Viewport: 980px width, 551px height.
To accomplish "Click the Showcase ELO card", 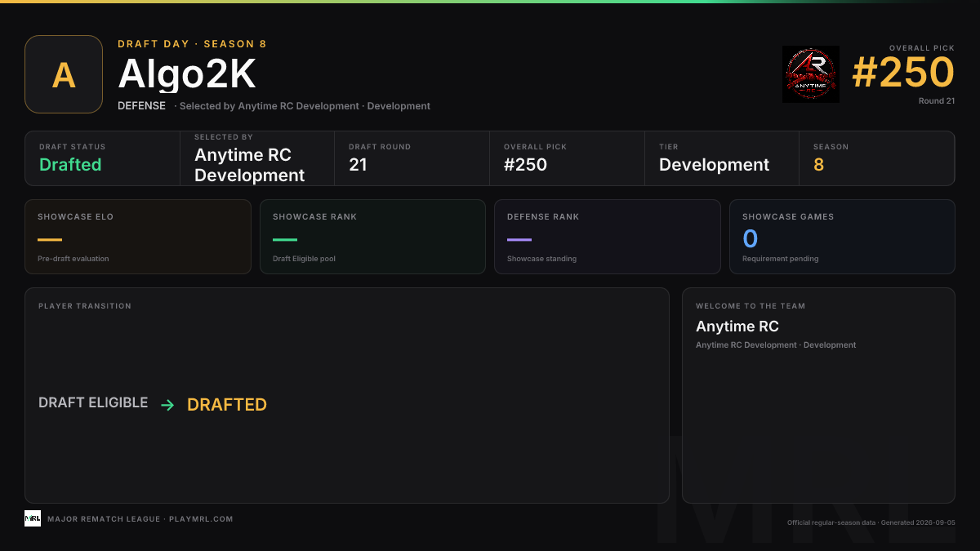I will click(x=138, y=237).
